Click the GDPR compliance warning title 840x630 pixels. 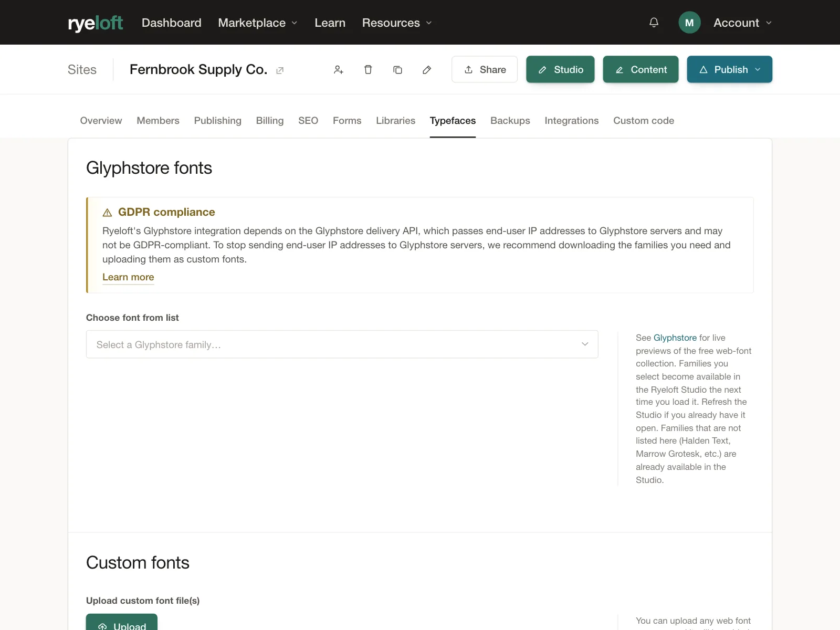[166, 212]
